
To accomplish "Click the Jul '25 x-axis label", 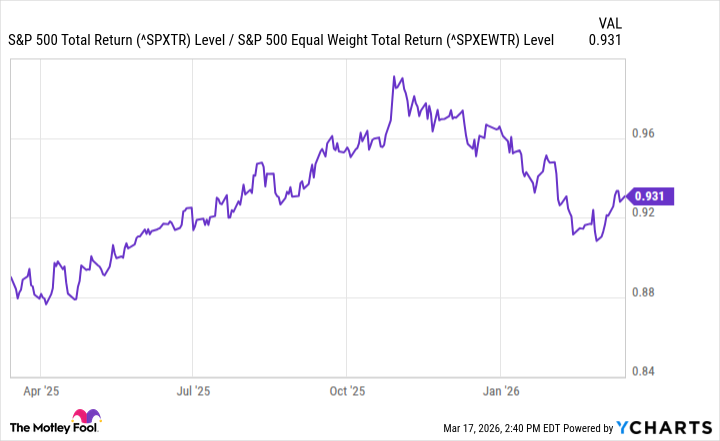I will (194, 390).
